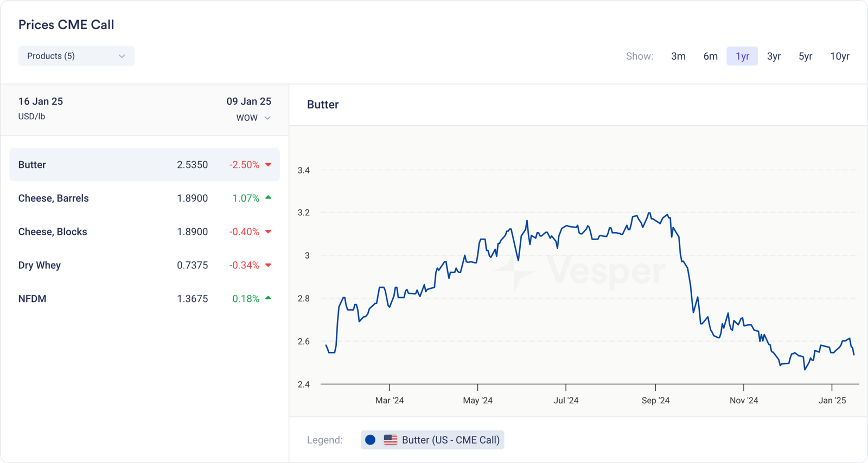Click the Sep '24 peak on chart line

[649, 213]
